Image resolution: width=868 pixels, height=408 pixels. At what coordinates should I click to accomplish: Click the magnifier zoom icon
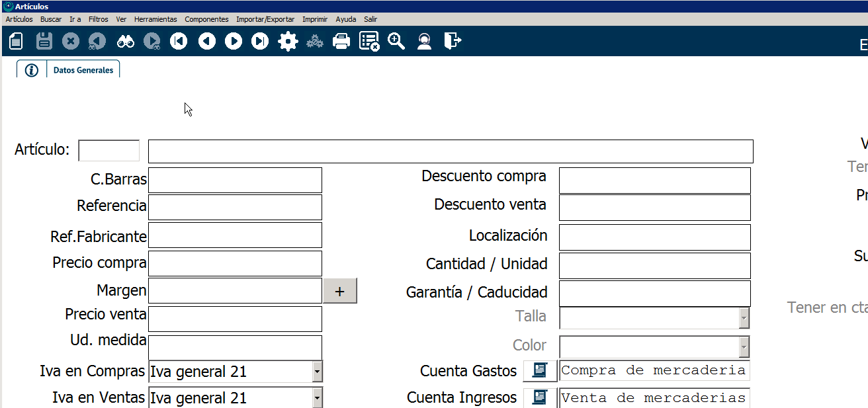coord(396,42)
